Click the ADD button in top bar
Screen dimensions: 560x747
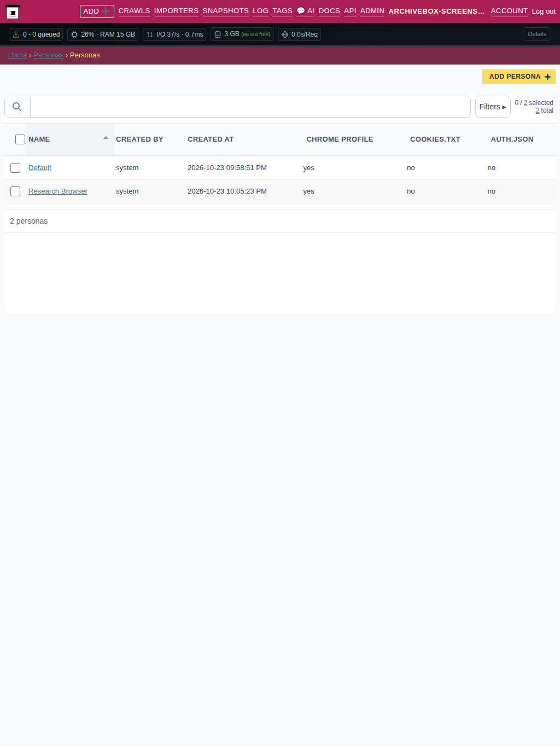tap(97, 11)
